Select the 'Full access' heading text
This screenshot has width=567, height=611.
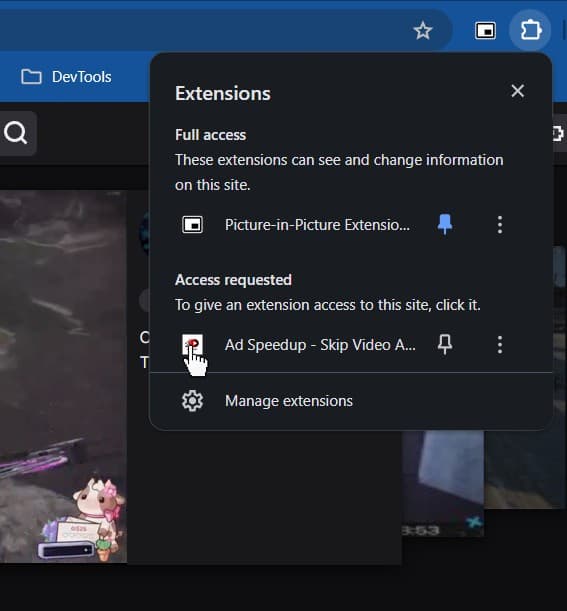click(210, 135)
